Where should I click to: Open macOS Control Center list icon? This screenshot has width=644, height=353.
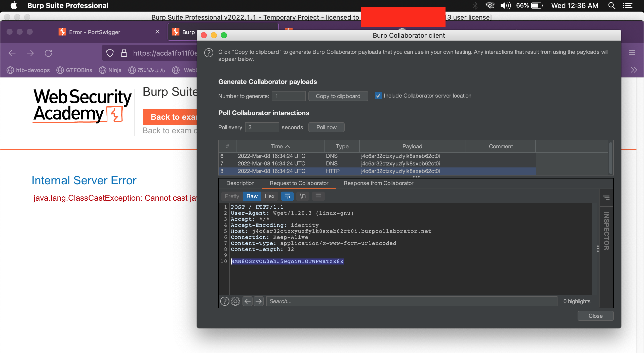pos(628,6)
